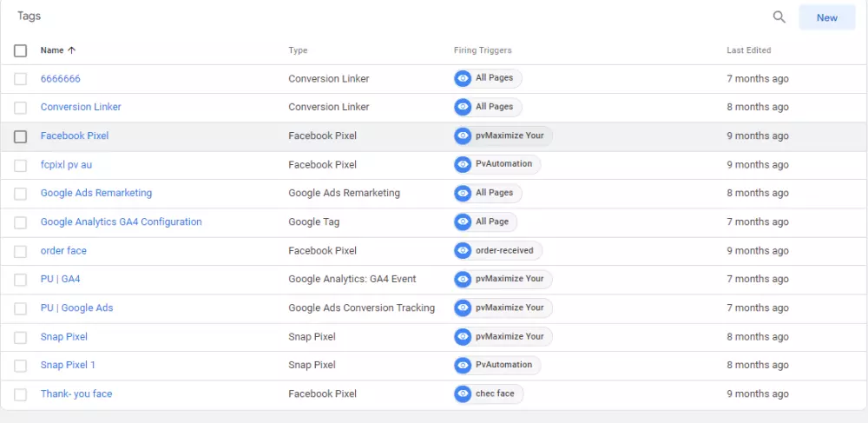Sort by the Last Edited column header
The width and height of the screenshot is (868, 423).
(748, 50)
